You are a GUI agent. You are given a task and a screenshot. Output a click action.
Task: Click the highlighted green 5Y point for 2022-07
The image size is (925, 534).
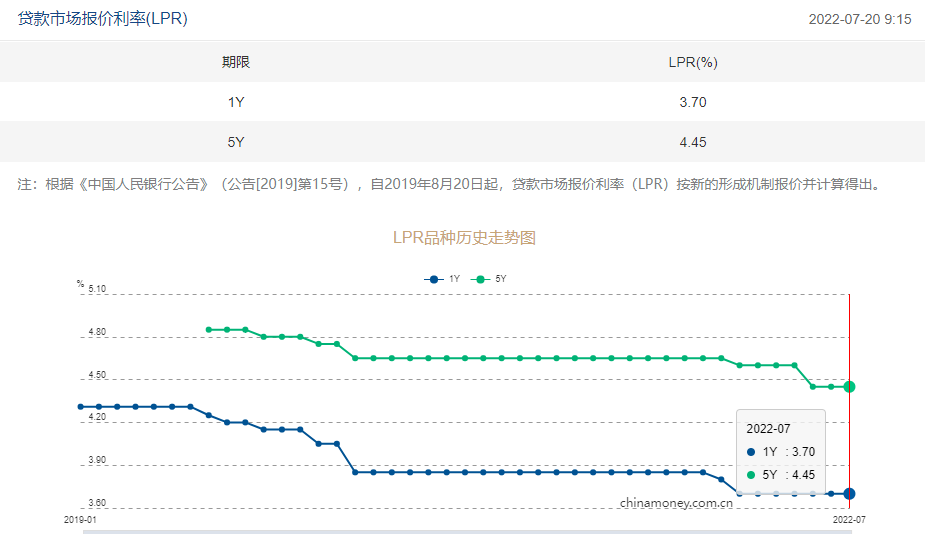point(849,386)
